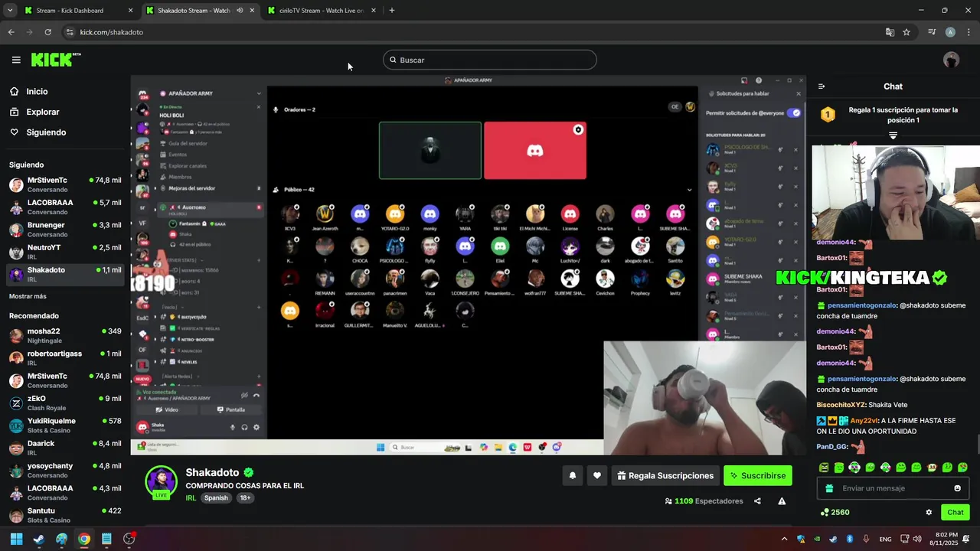Send message with green Chat button
The height and width of the screenshot is (551, 980).
[x=955, y=512]
